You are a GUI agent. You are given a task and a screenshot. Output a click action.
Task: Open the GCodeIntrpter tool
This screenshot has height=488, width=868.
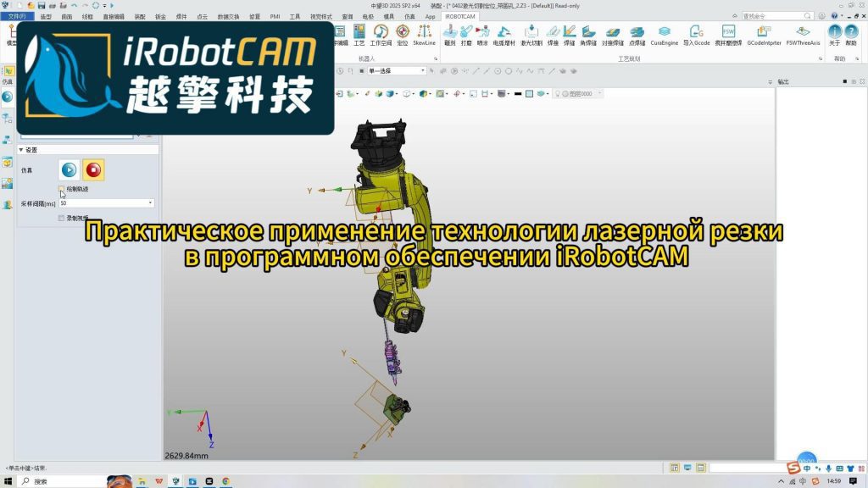(764, 35)
